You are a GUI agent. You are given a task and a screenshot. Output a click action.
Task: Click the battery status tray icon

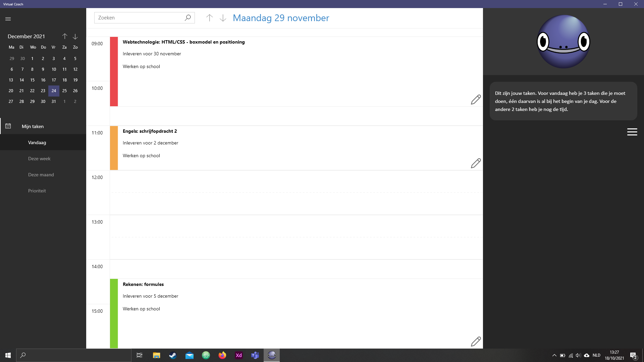562,355
